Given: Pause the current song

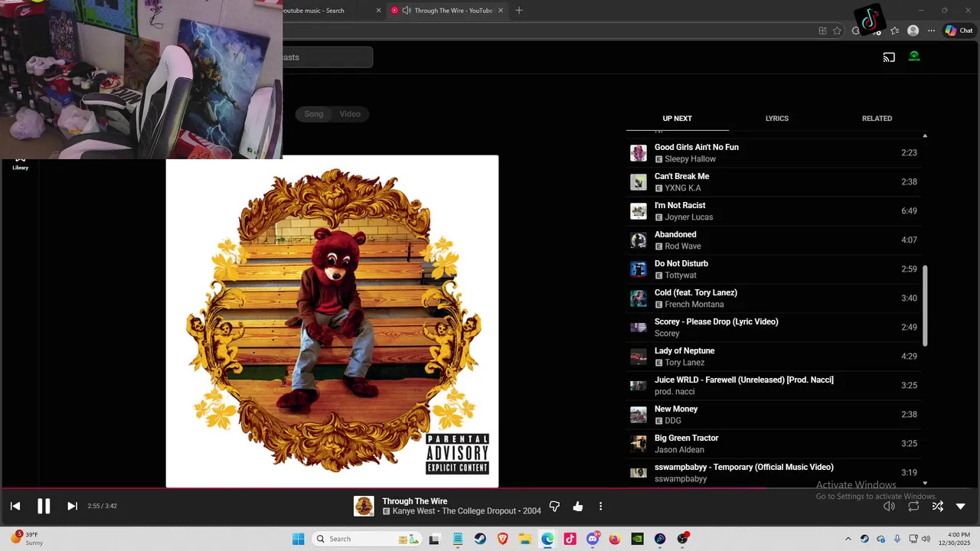Looking at the screenshot, I should [44, 506].
